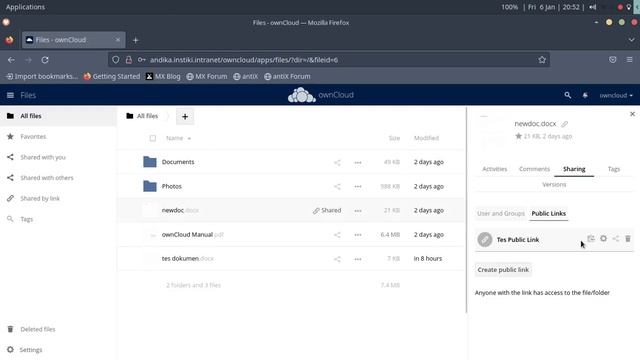Click the Shared link indicator on newdoc row
640x360 pixels.
pos(327,210)
